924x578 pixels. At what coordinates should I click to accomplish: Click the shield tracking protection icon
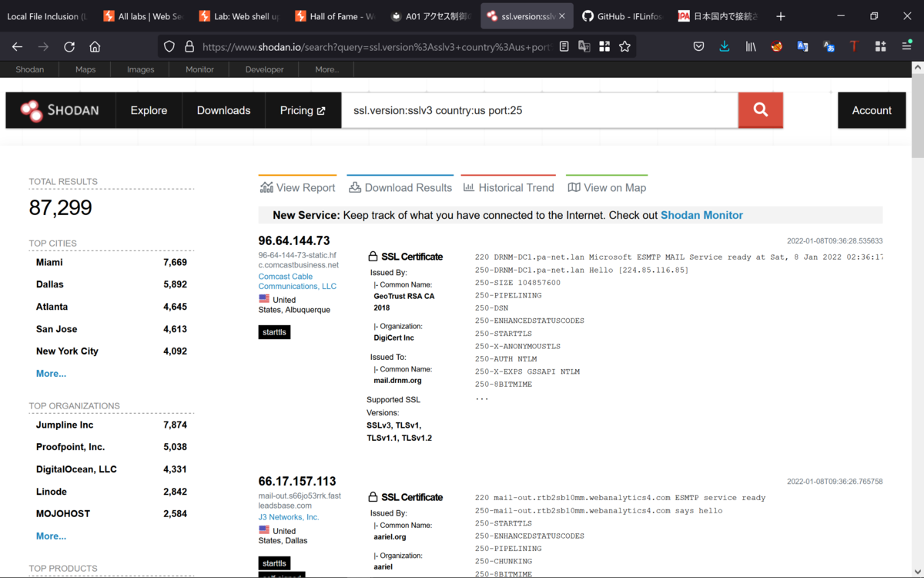click(x=169, y=46)
